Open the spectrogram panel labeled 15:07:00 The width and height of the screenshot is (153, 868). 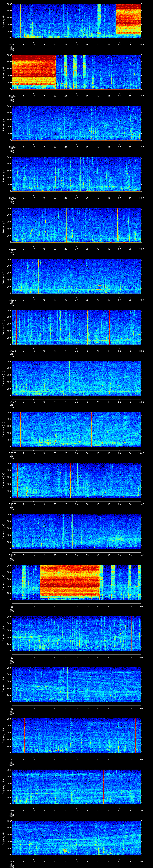77,327
